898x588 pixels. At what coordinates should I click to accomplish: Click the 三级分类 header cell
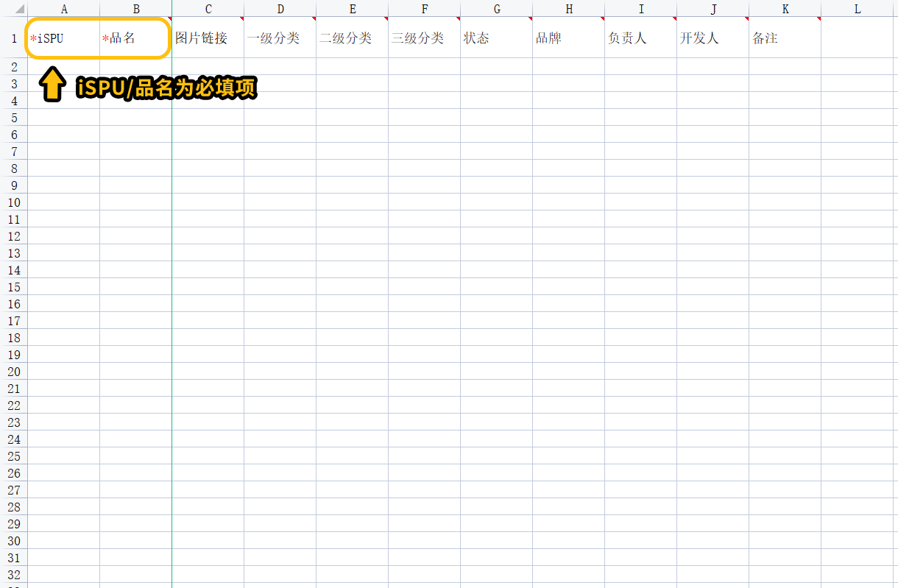(425, 38)
